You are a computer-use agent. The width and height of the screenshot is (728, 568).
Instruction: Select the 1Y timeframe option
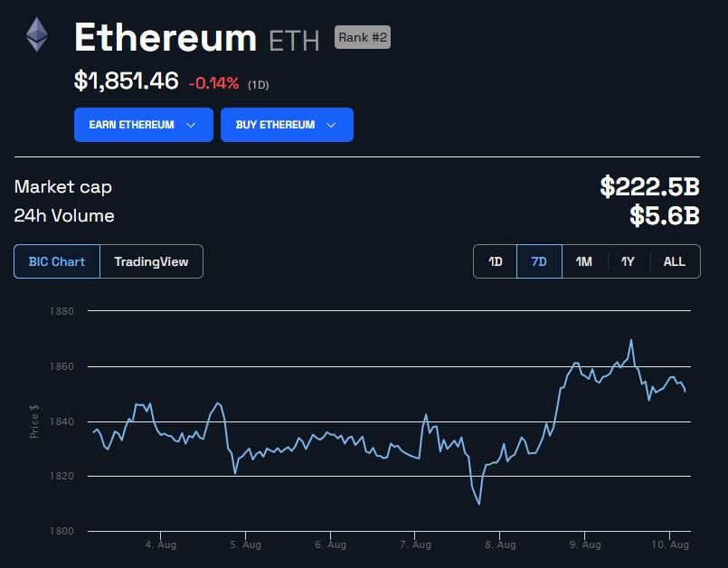pos(629,260)
